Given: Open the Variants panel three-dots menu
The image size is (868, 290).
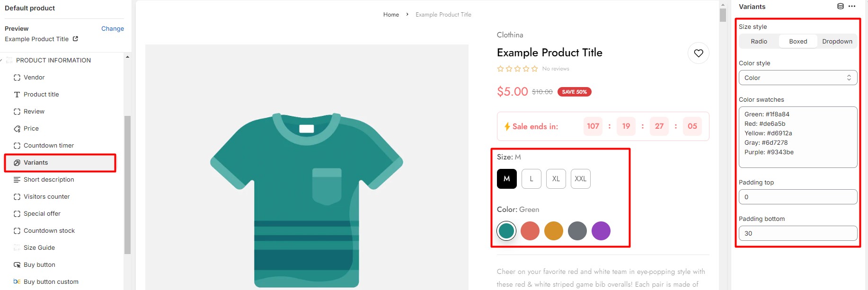Looking at the screenshot, I should click(x=852, y=7).
